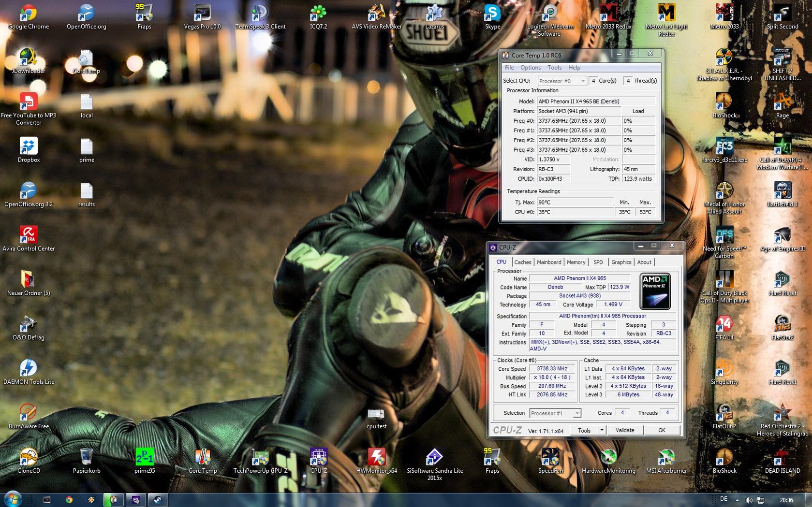
Task: Select the Papierkorb recycle bin
Action: tap(87, 461)
